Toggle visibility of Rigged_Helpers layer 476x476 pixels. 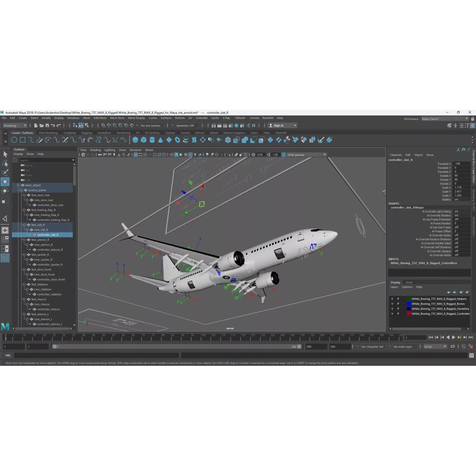pos(392,299)
